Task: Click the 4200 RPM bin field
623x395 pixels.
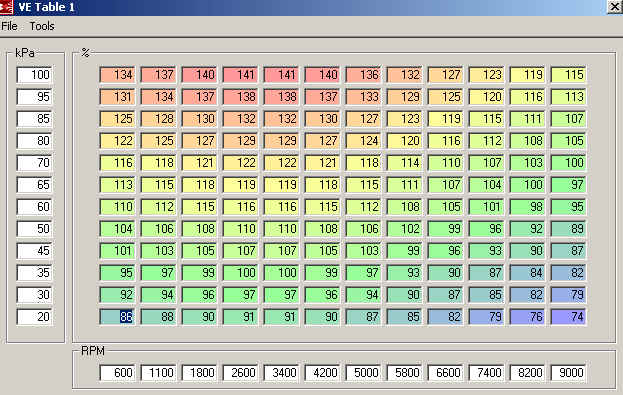Action: click(322, 373)
